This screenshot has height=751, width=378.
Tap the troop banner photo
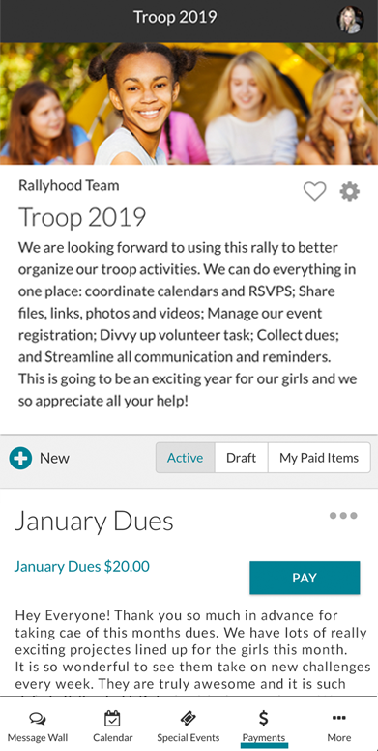[x=189, y=103]
